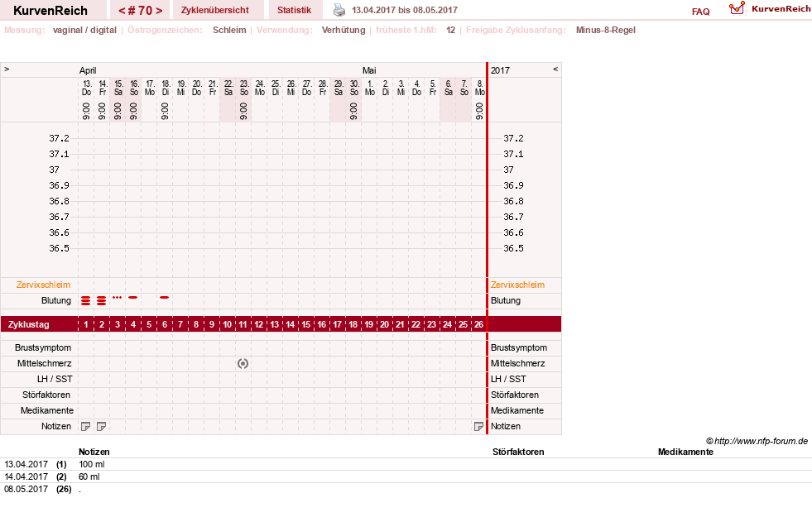This screenshot has height=517, width=812.
Task: Collapse panel with the < arrow beside 2017
Action: tap(555, 69)
